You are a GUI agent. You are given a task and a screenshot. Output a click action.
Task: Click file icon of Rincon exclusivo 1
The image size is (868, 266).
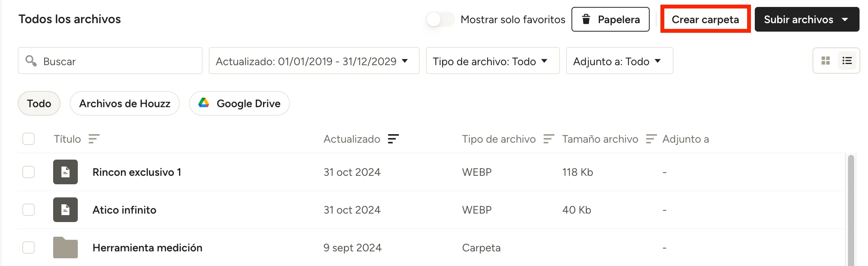pyautogui.click(x=65, y=172)
